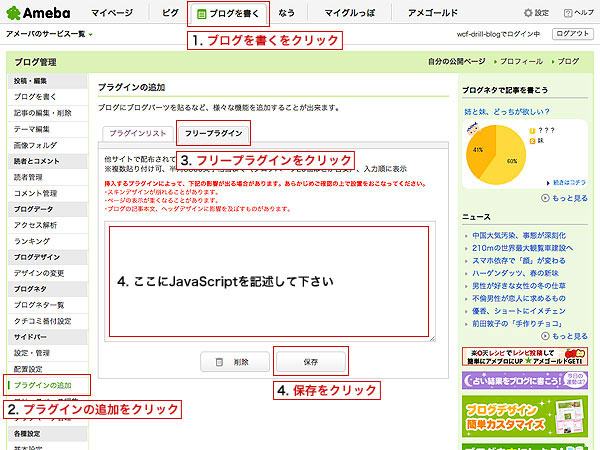Open the ヘルプ help icon
Screen dimensions: 600x450
(568, 13)
